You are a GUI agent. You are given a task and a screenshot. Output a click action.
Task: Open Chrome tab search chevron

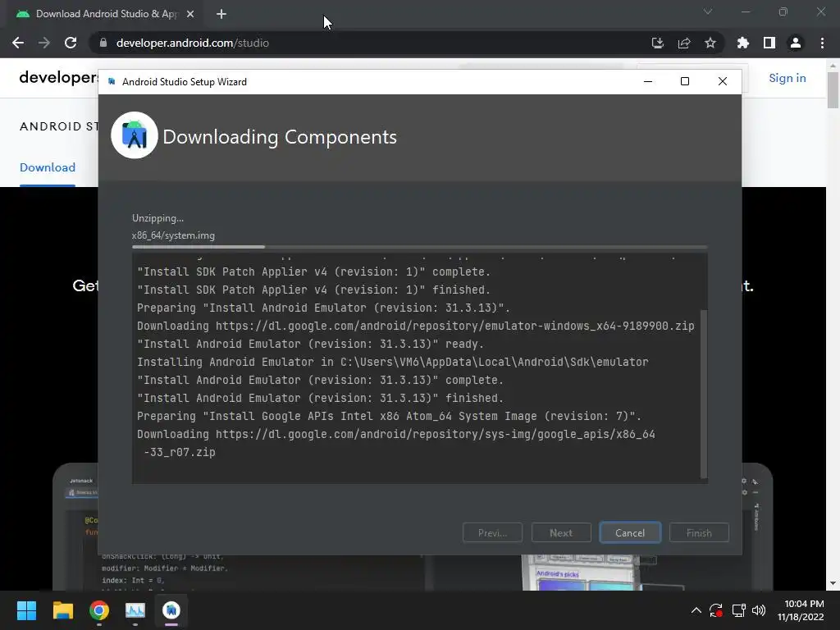pyautogui.click(x=708, y=11)
